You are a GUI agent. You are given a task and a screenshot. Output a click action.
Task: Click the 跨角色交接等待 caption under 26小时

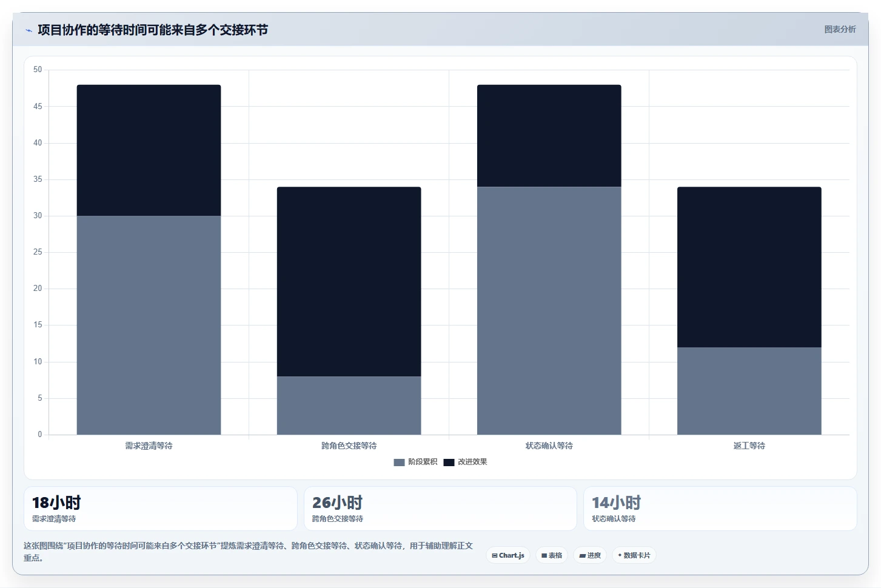pos(338,519)
